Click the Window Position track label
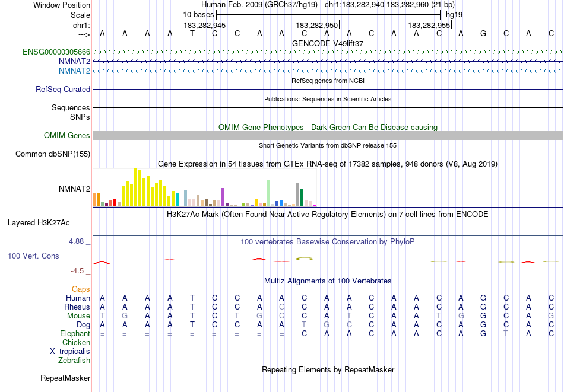This screenshot has height=392, width=564. 62,5
